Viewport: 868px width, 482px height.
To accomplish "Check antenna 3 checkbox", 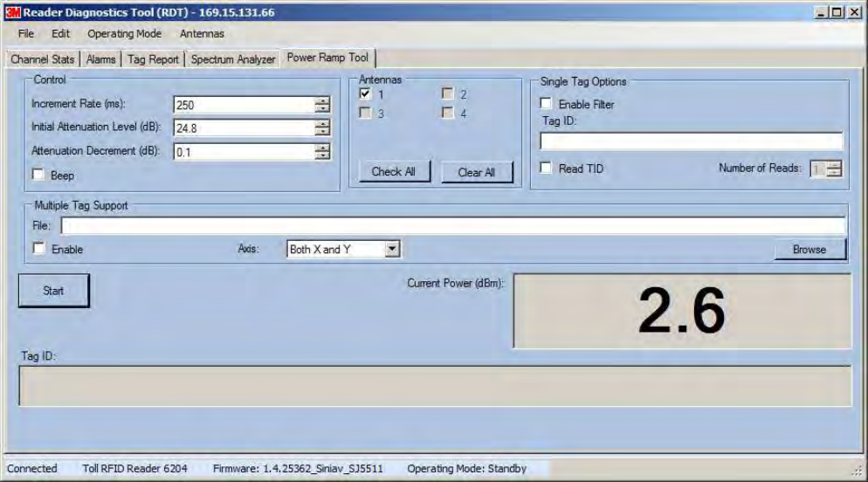I will [x=365, y=113].
